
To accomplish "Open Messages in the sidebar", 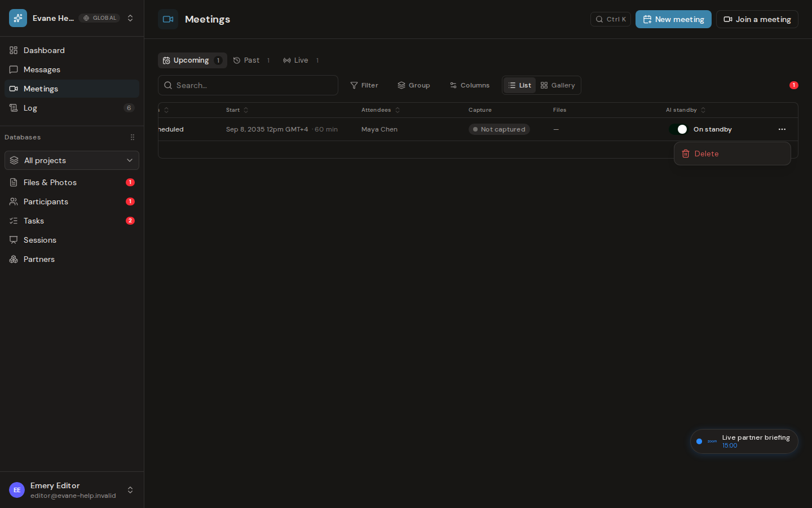I will tap(72, 69).
